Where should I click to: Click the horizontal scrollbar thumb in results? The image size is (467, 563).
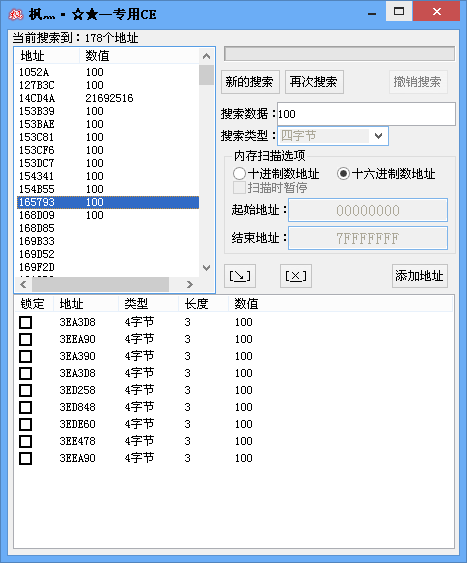[x=101, y=284]
